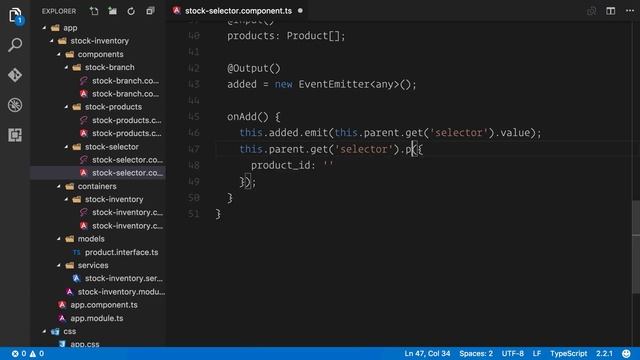Open the Extensions view
Viewport: 640px width, 360px height.
(x=15, y=135)
